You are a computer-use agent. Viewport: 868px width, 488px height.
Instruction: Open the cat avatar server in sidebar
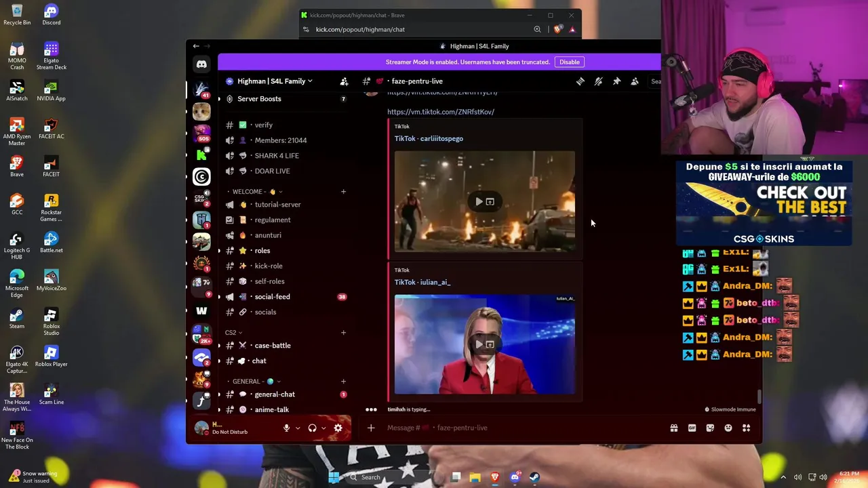point(201,111)
